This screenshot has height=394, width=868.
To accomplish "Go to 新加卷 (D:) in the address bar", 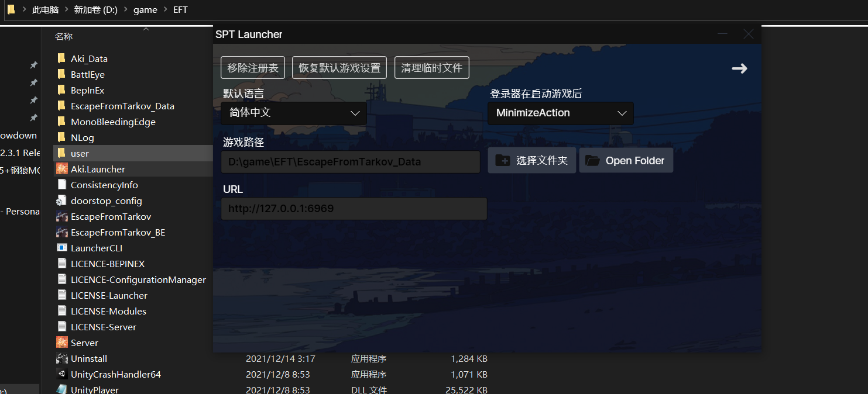I will [x=95, y=10].
